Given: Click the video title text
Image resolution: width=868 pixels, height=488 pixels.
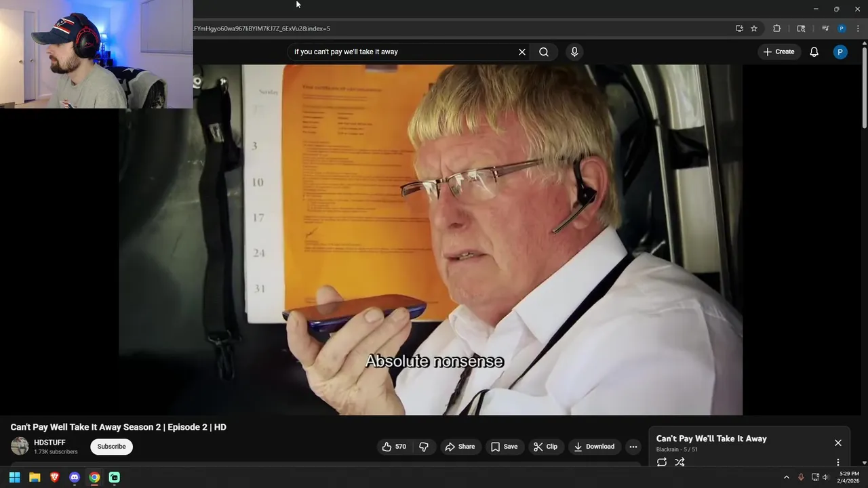Looking at the screenshot, I should (x=119, y=427).
